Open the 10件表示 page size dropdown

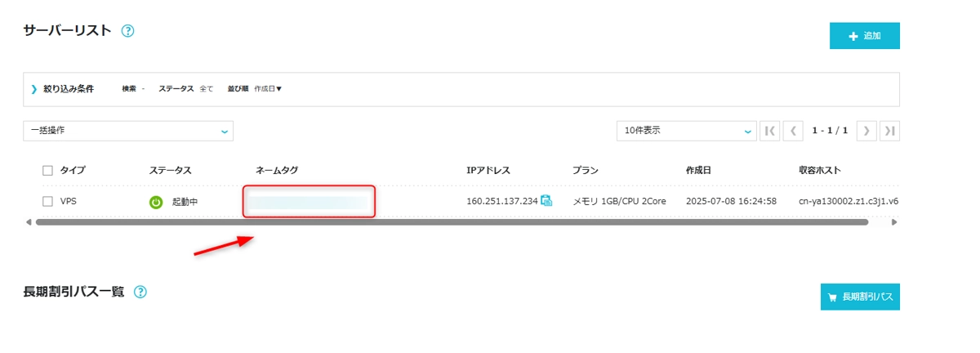686,131
